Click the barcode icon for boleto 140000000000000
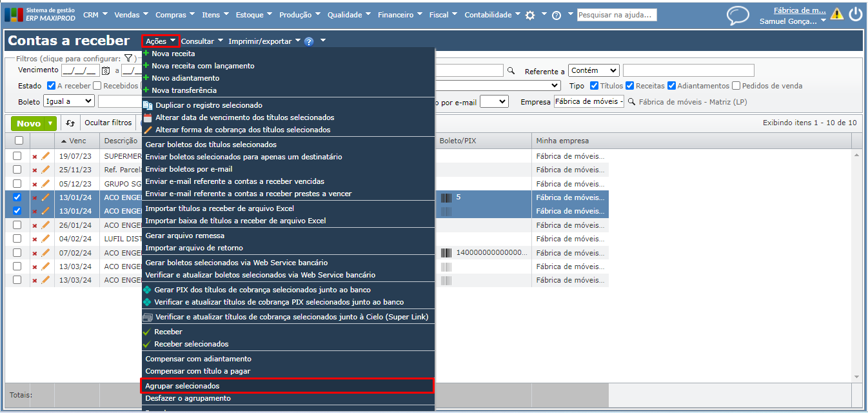 point(446,253)
